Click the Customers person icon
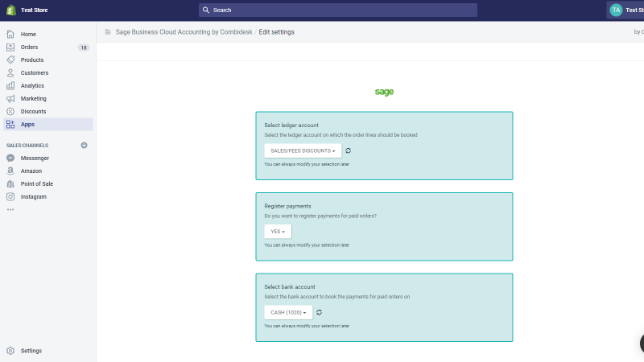The width and height of the screenshot is (644, 362). click(10, 72)
